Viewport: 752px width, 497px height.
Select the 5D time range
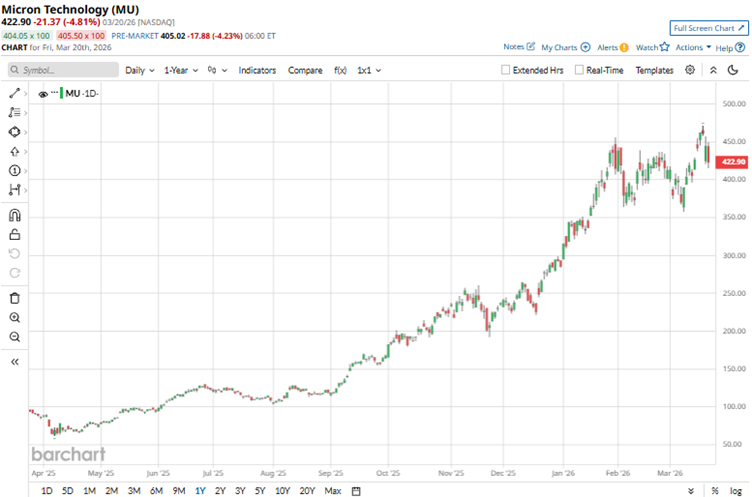point(68,491)
